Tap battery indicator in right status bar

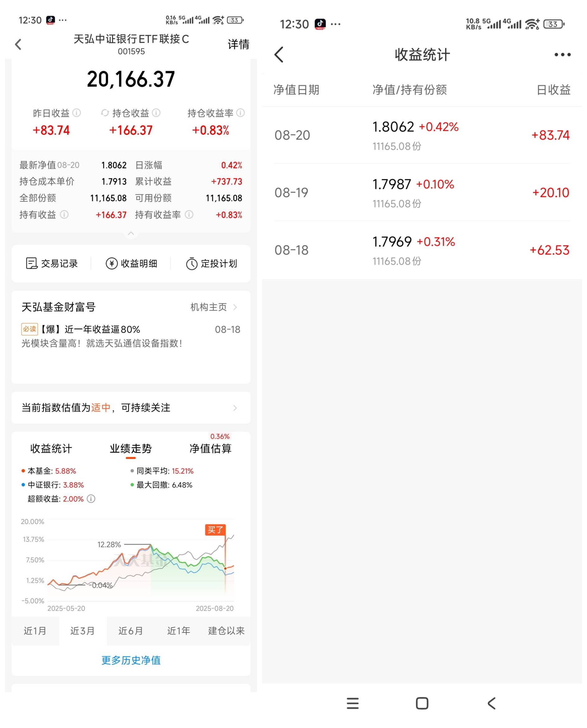554,24
